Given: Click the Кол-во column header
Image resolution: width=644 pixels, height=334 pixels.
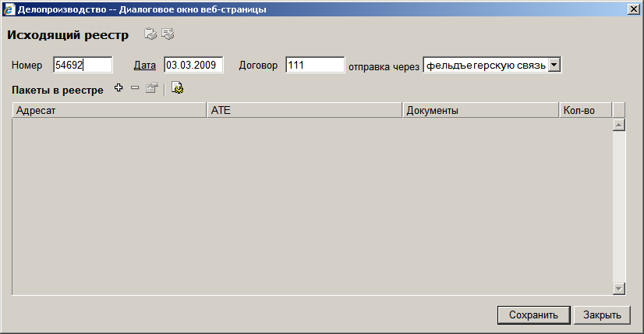Looking at the screenshot, I should [586, 110].
